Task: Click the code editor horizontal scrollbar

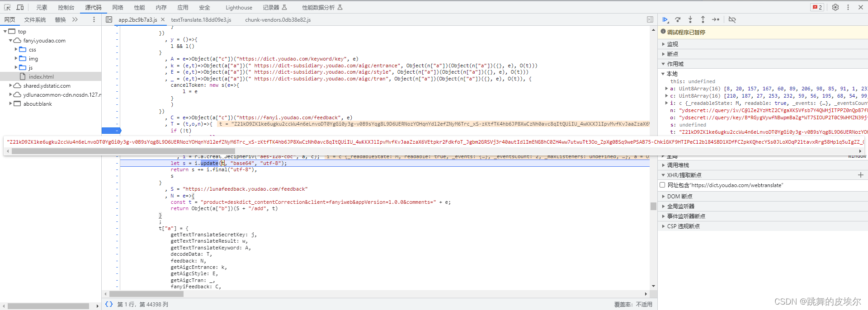Action: [146, 294]
